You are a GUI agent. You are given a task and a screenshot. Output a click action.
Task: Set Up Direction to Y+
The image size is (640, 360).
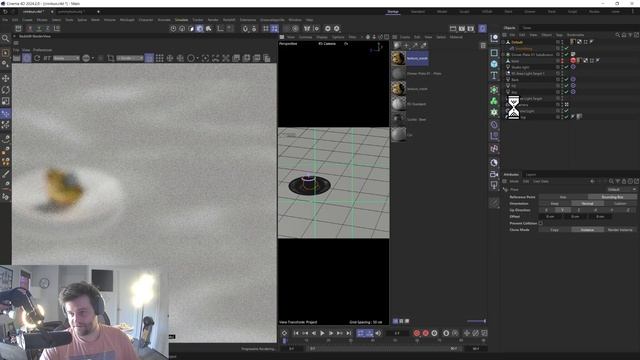coord(562,210)
